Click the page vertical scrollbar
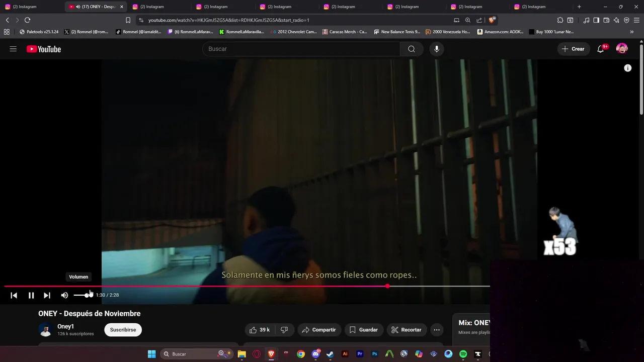 pyautogui.click(x=641, y=80)
